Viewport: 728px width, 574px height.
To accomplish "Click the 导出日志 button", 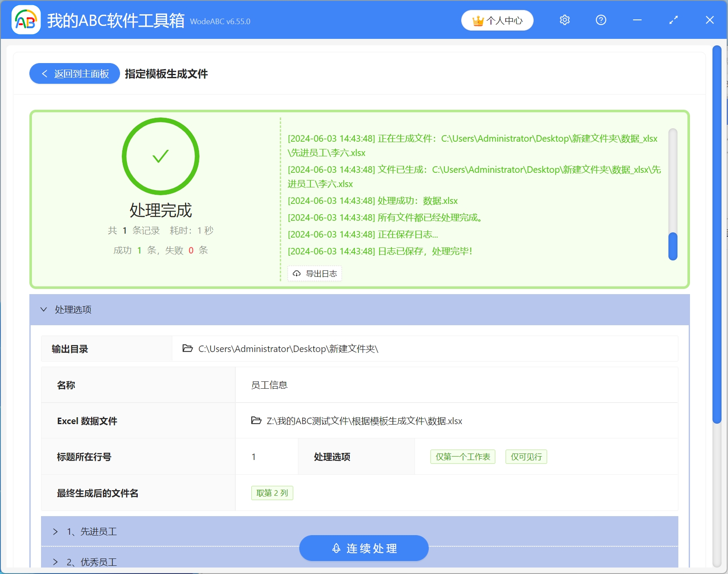I will tap(314, 273).
